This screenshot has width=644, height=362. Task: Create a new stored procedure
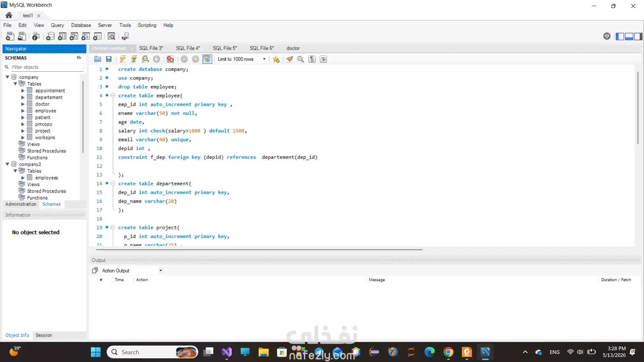[86, 36]
